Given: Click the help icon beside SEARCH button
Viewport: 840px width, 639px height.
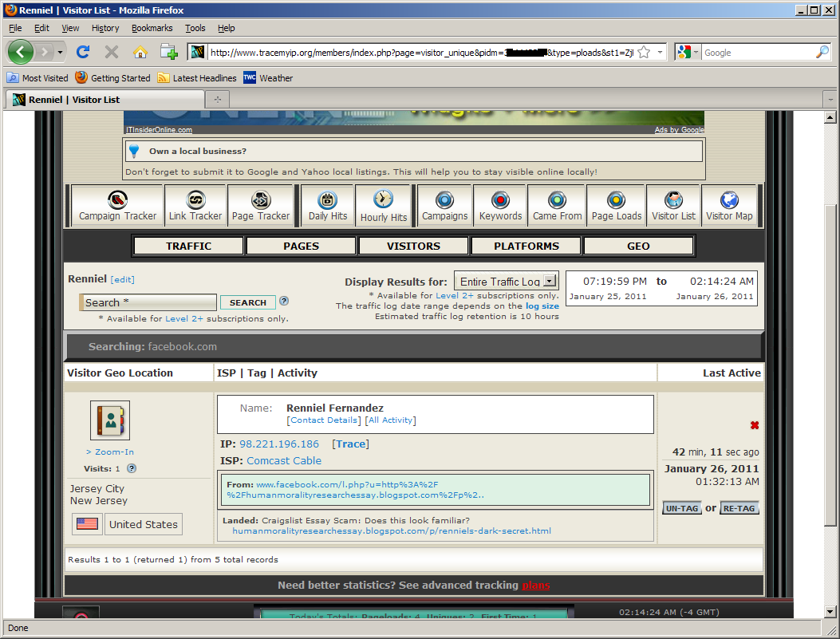Looking at the screenshot, I should pyautogui.click(x=284, y=301).
